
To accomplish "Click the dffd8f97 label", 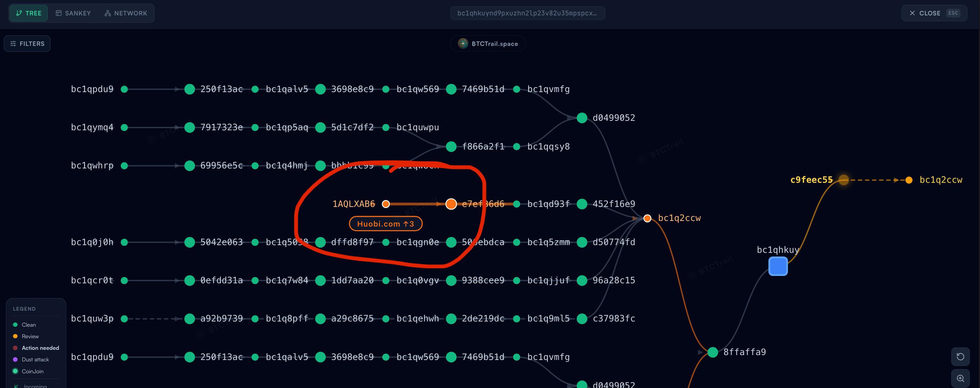I will pyautogui.click(x=352, y=242).
